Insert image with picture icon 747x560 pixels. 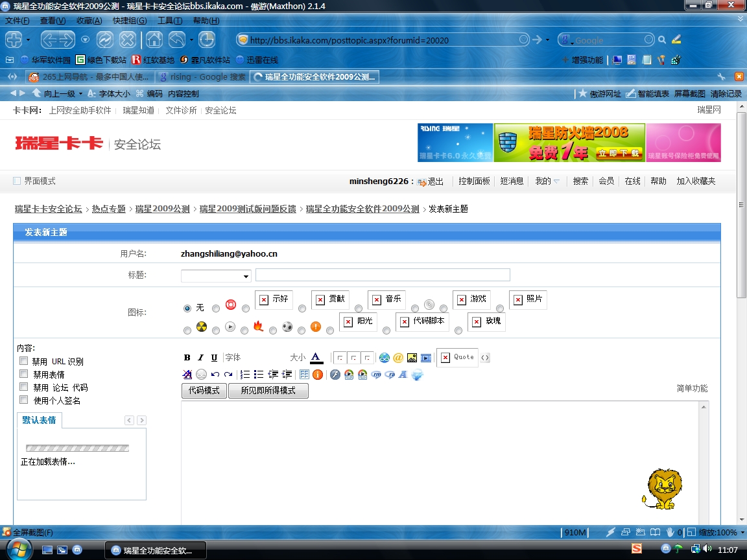pos(412,358)
